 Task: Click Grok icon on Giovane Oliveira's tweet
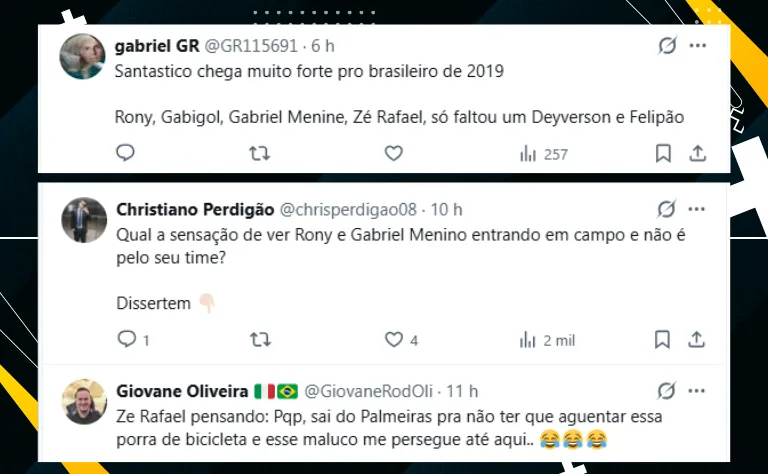666,390
